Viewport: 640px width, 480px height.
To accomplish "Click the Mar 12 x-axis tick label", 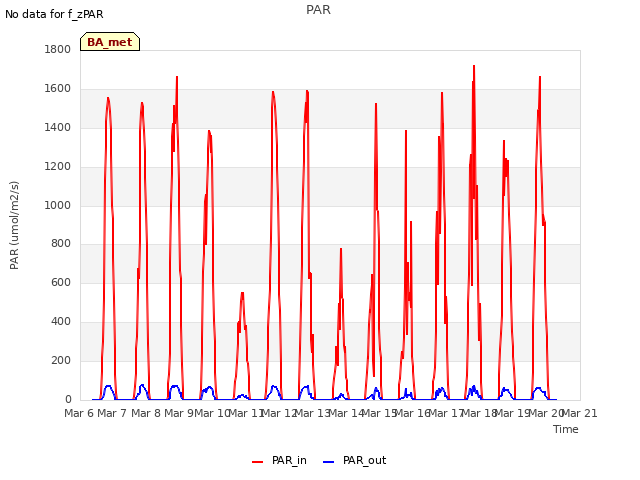I will click(279, 413).
